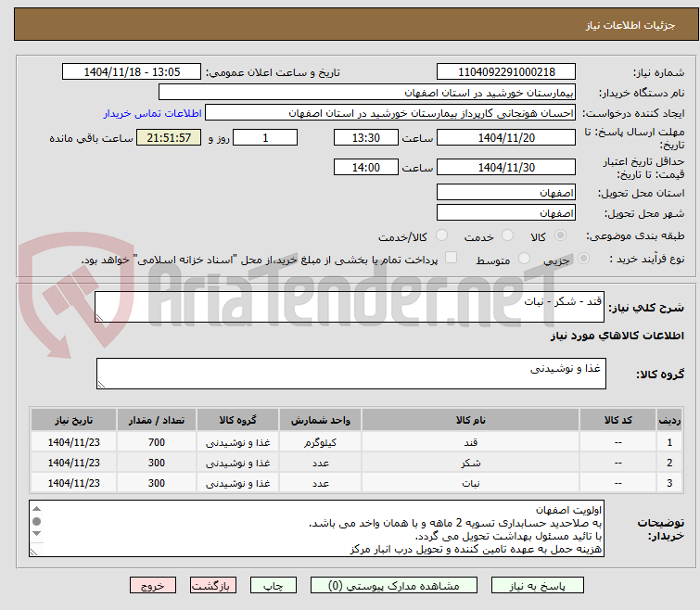Click the قند item name cell

tap(471, 442)
